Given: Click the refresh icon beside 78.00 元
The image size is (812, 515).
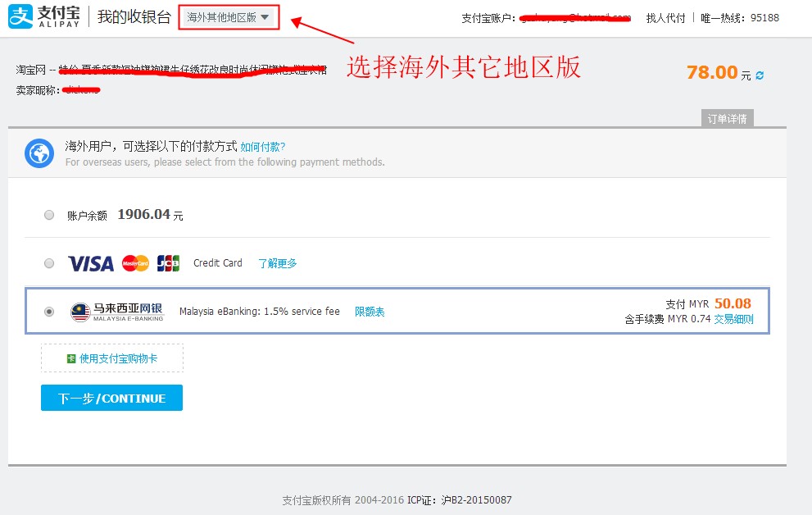Looking at the screenshot, I should [x=760, y=75].
